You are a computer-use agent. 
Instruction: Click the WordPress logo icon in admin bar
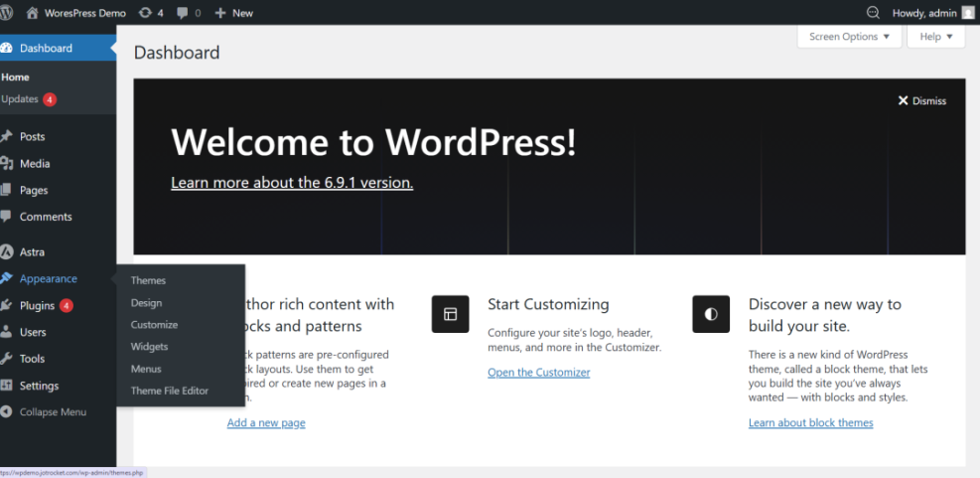(x=6, y=13)
